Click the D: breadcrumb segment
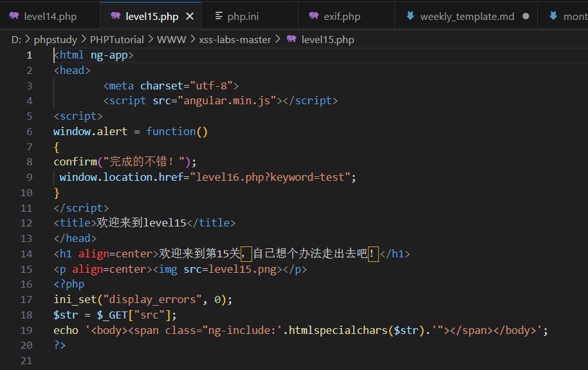The image size is (588, 370). (x=17, y=39)
